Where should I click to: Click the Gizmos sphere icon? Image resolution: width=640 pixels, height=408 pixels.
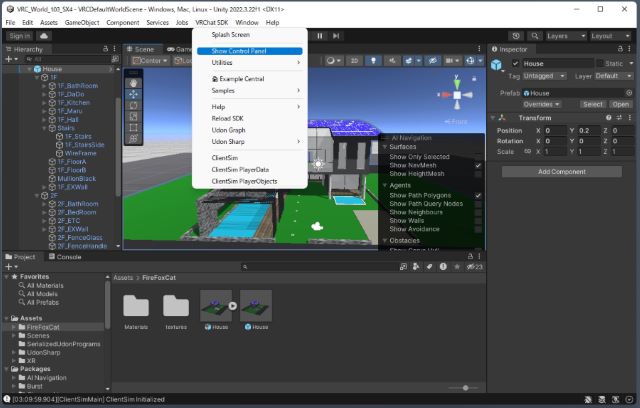click(x=470, y=61)
